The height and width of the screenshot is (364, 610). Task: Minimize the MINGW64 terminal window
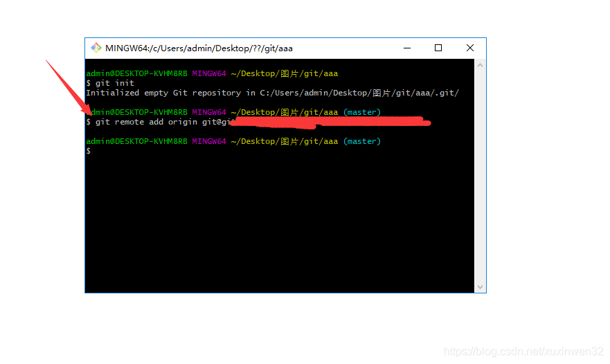tap(407, 48)
